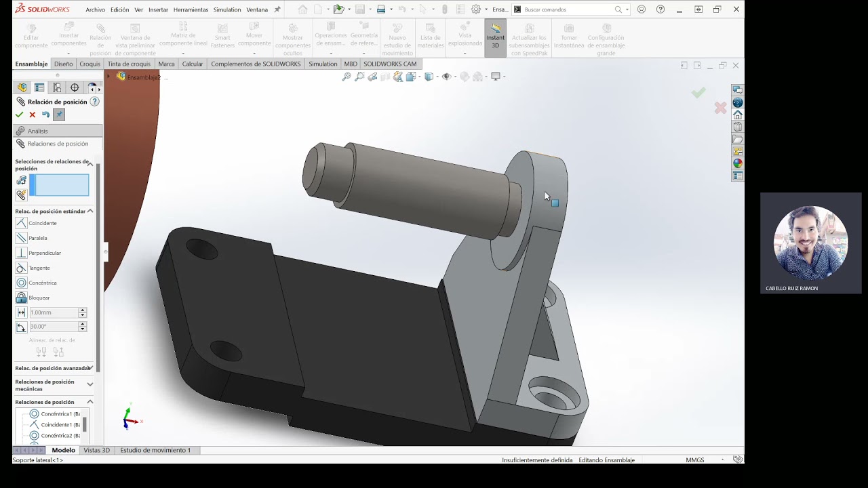Screen dimensions: 868x488
Task: Open the Ventana menu
Action: pos(257,9)
